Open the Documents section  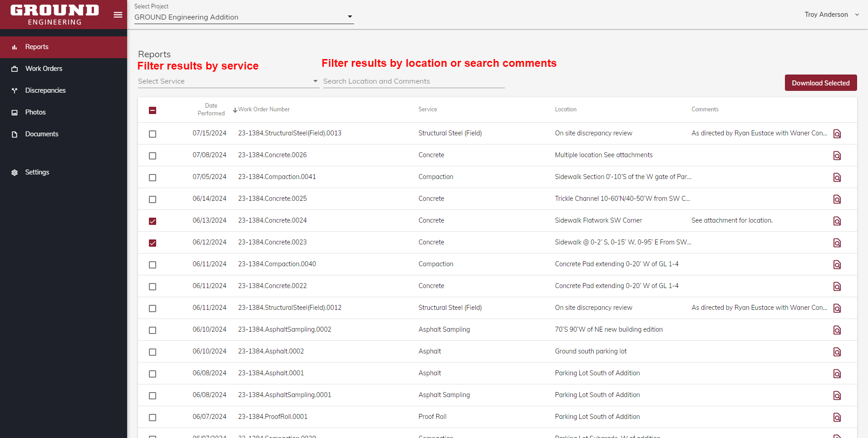[42, 134]
